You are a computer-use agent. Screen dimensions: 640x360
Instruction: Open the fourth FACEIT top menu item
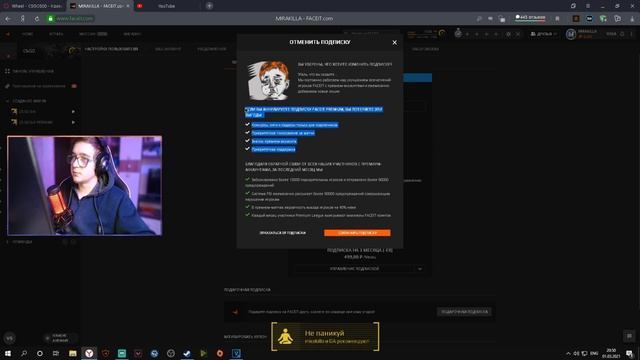pos(132,34)
